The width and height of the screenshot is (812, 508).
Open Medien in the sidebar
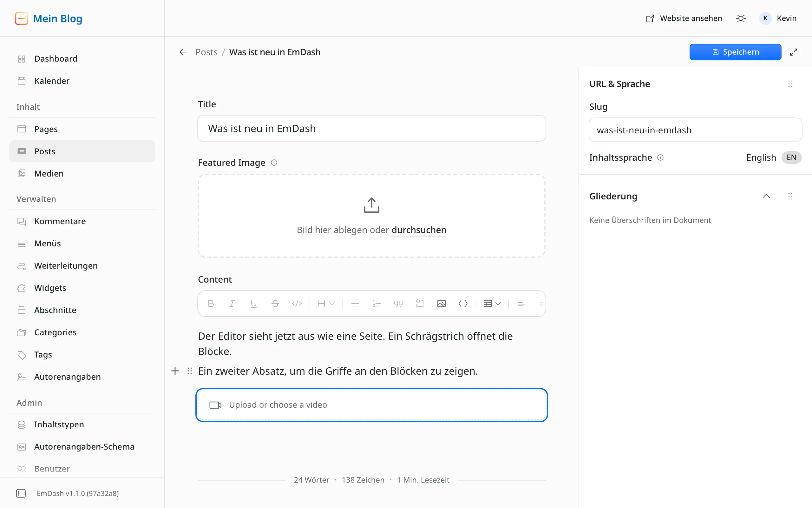pos(82,173)
